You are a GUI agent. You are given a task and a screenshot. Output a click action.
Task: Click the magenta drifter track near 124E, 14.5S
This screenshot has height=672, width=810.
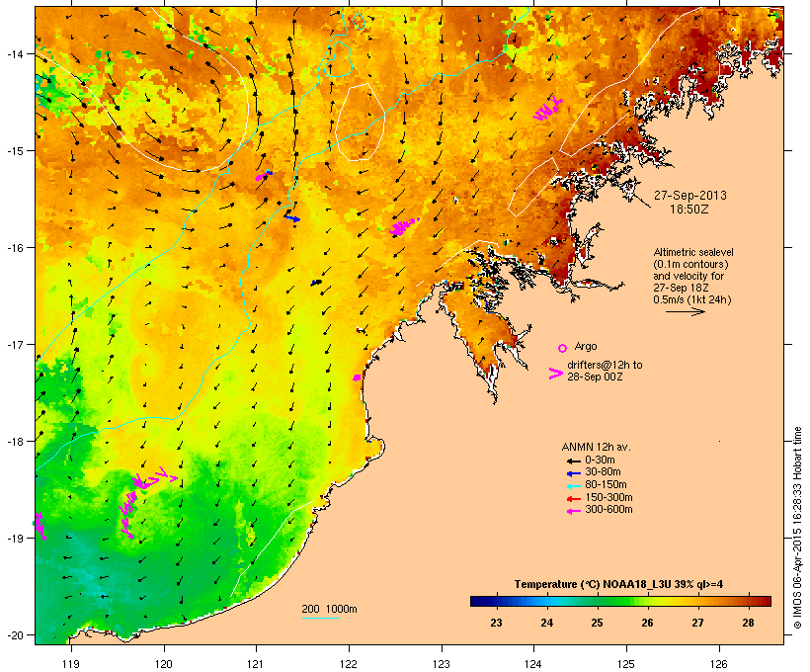(x=547, y=109)
